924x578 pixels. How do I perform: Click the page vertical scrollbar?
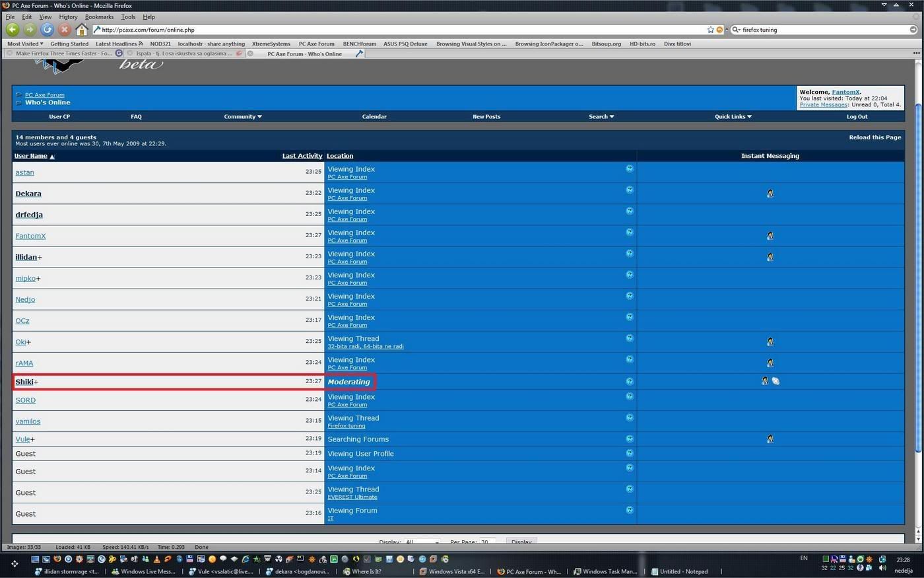point(917,277)
